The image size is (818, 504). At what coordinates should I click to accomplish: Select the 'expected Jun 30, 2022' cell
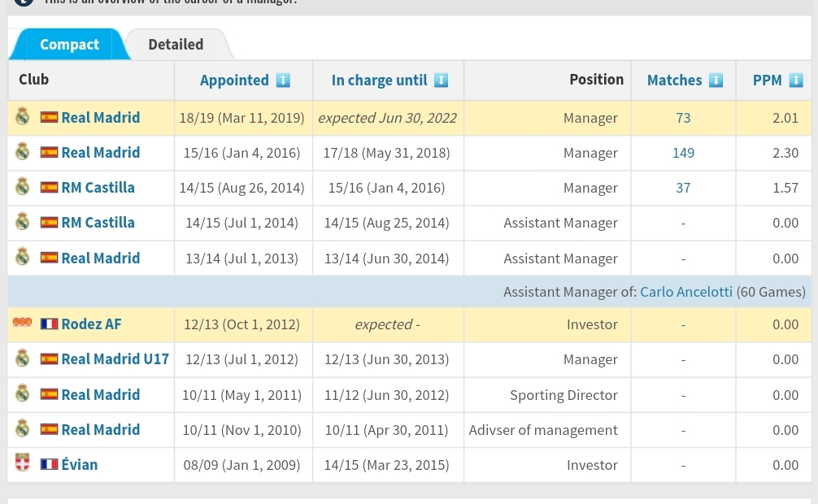tap(388, 118)
